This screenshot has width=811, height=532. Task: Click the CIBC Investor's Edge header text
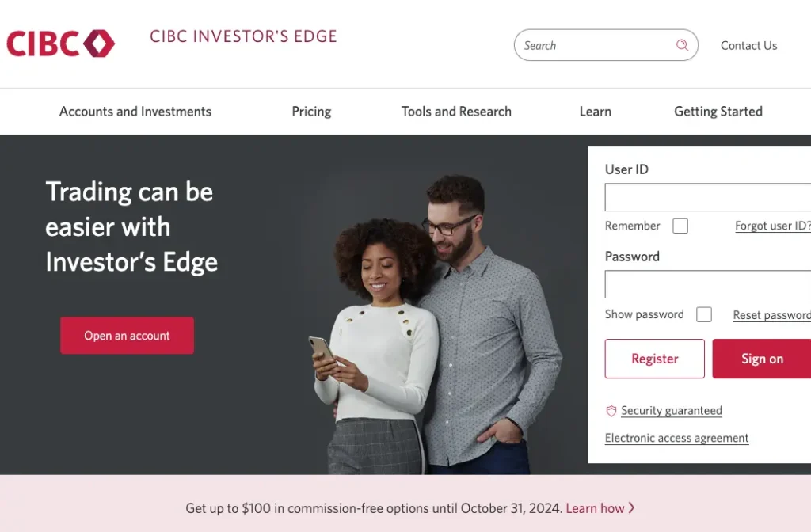[x=242, y=36]
